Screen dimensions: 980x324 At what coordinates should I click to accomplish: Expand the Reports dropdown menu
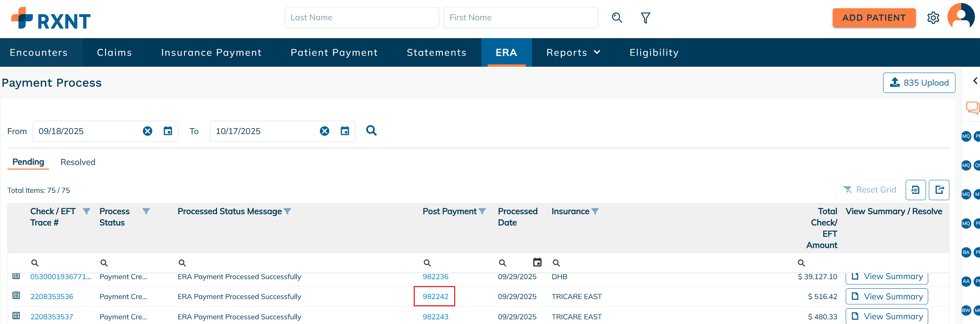[573, 53]
